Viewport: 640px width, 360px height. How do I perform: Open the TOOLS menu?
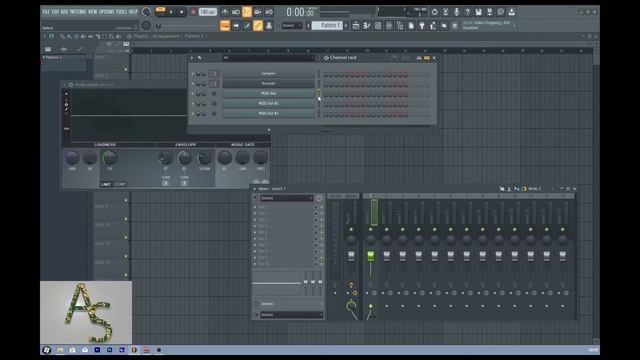tap(121, 12)
